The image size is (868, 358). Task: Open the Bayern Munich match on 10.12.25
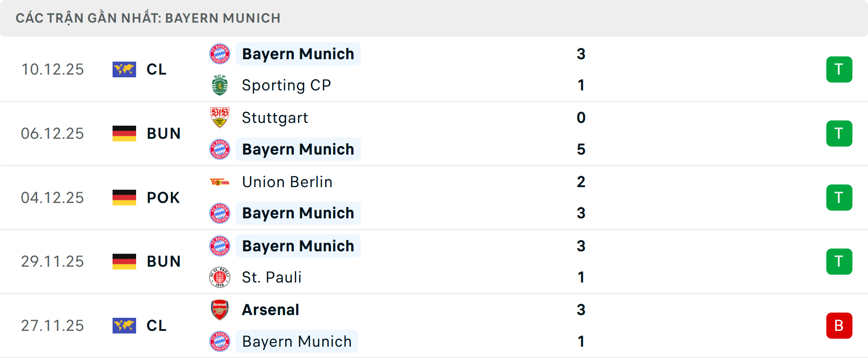(x=434, y=69)
